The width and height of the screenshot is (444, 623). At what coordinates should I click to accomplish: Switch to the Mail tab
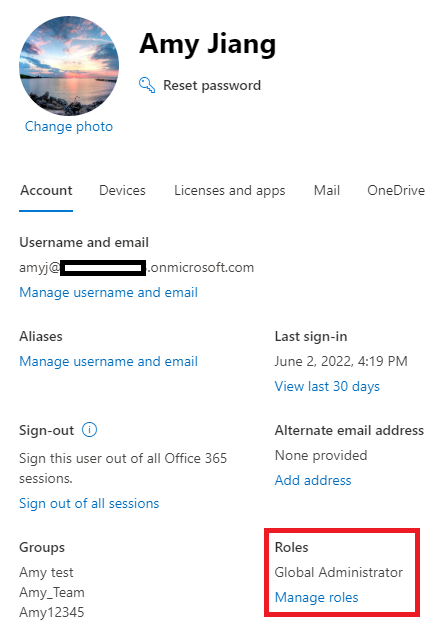327,191
